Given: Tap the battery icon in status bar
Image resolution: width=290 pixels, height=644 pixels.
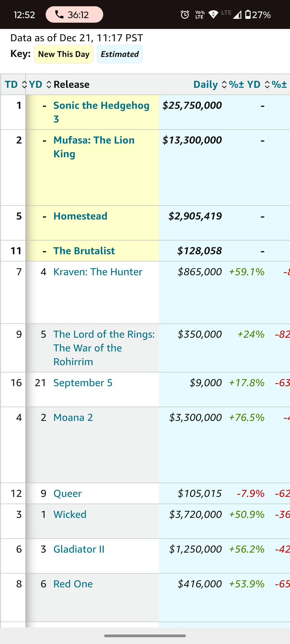Looking at the screenshot, I should point(247,14).
